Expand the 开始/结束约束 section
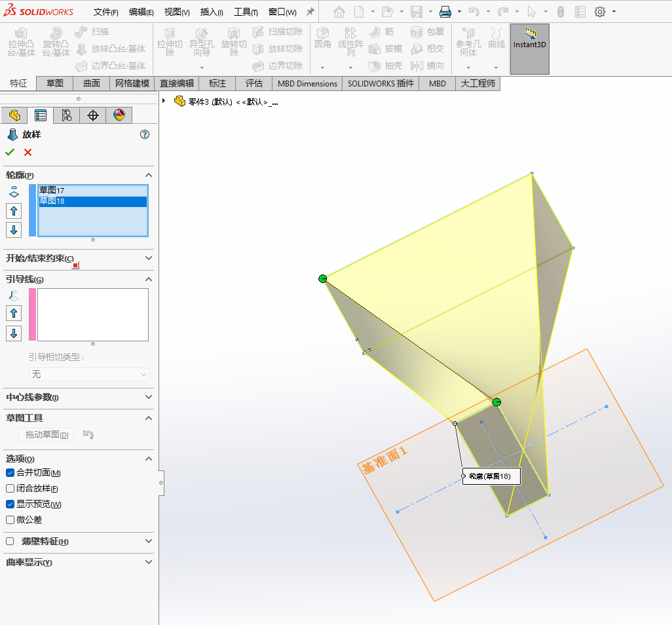This screenshot has height=625, width=672. [148, 258]
